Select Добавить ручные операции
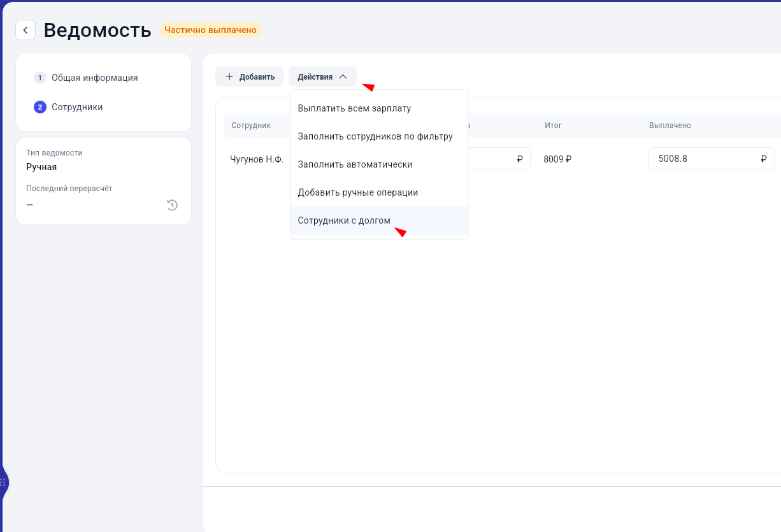Viewport: 781px width, 532px height. coord(379,192)
